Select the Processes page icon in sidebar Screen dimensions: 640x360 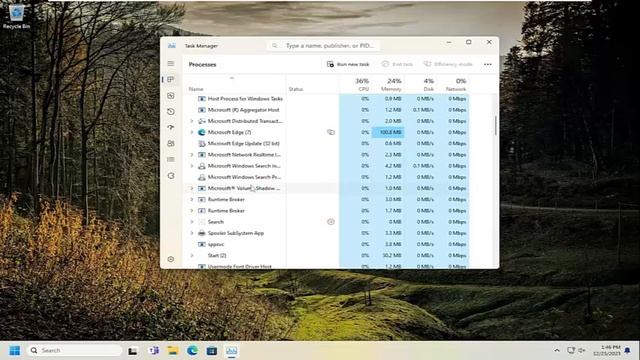[171, 79]
